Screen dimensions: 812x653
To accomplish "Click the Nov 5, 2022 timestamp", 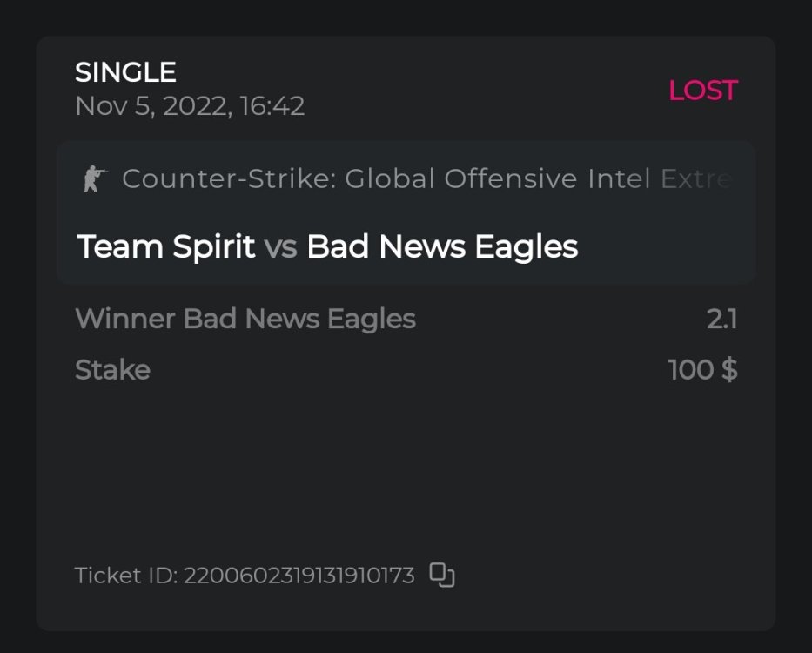I will [157, 106].
